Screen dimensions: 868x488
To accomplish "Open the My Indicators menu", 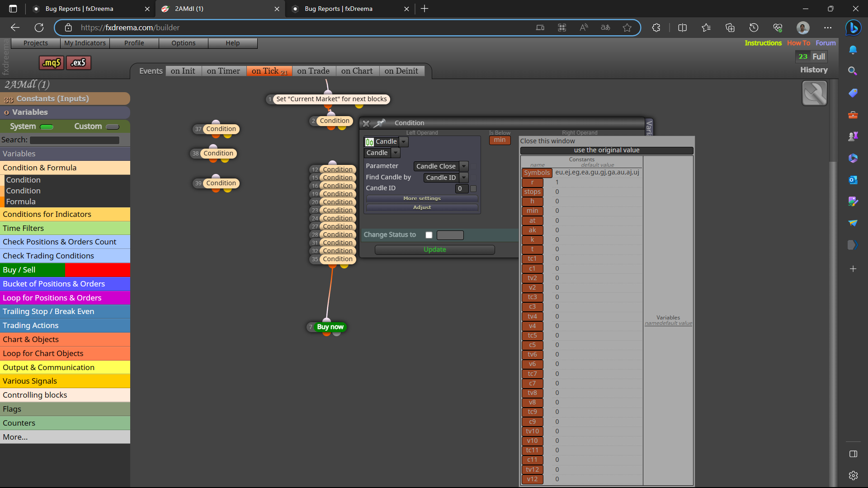I will coord(85,43).
